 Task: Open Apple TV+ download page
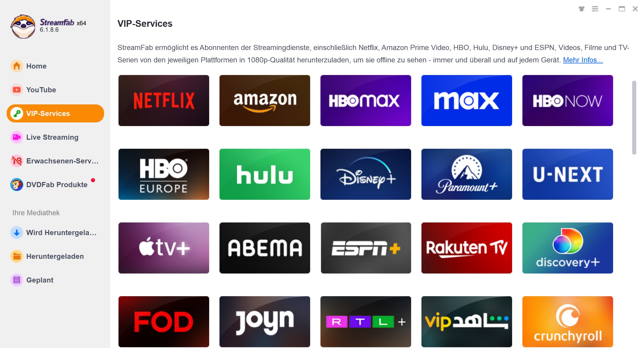(x=164, y=247)
